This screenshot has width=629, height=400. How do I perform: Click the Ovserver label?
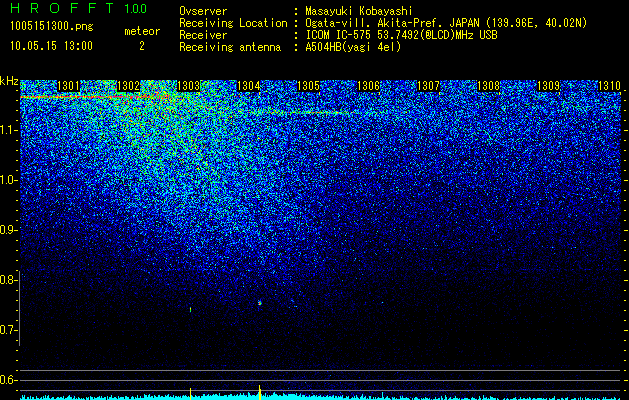[203, 11]
